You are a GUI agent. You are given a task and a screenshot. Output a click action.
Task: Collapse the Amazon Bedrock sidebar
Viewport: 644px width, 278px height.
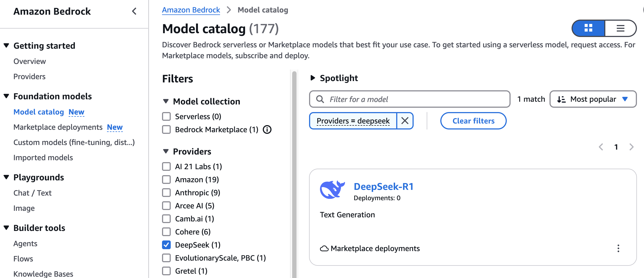tap(134, 11)
